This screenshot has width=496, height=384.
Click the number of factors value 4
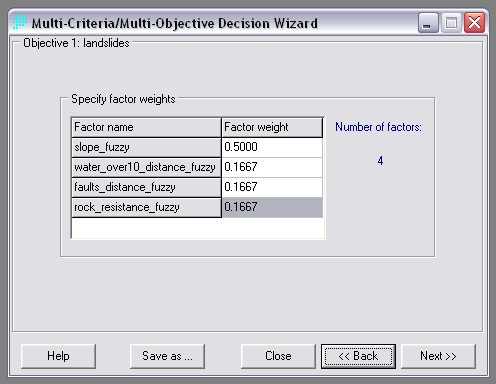(380, 161)
